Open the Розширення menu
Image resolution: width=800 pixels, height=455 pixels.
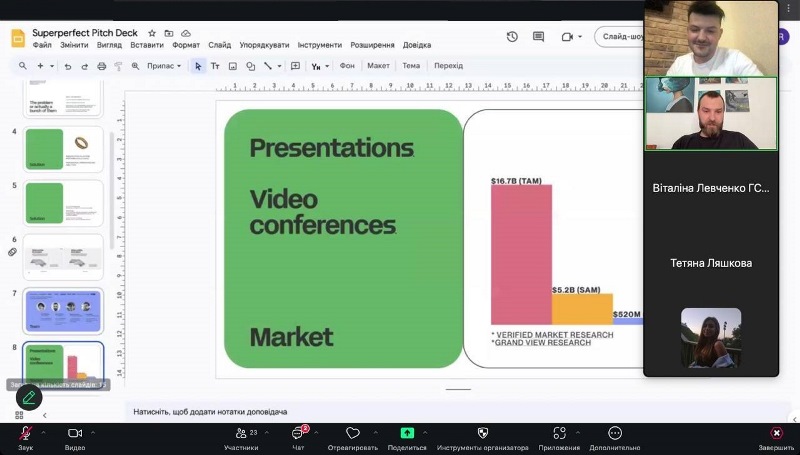(372, 45)
